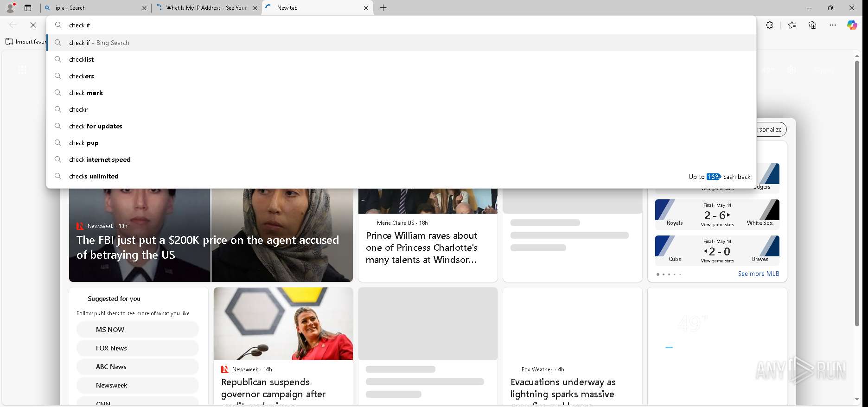The image size is (868, 407).
Task: Click the Newsweek logo on FBI article
Action: tap(80, 226)
